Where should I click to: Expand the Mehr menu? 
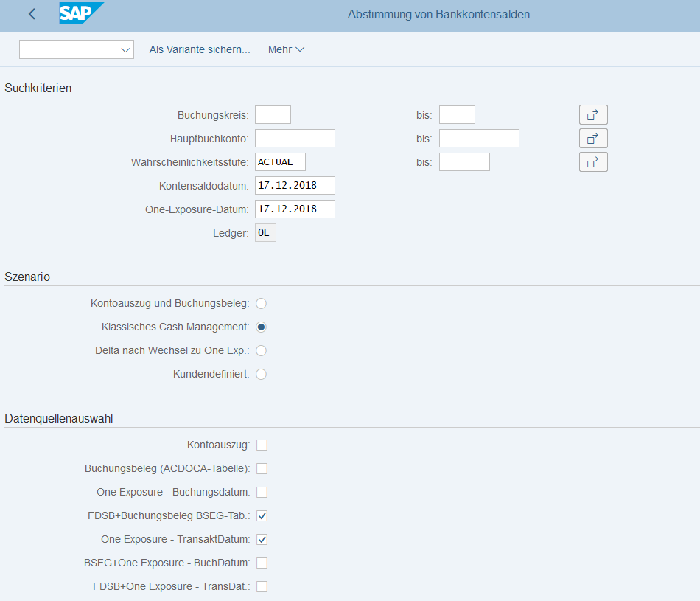pyautogui.click(x=286, y=49)
